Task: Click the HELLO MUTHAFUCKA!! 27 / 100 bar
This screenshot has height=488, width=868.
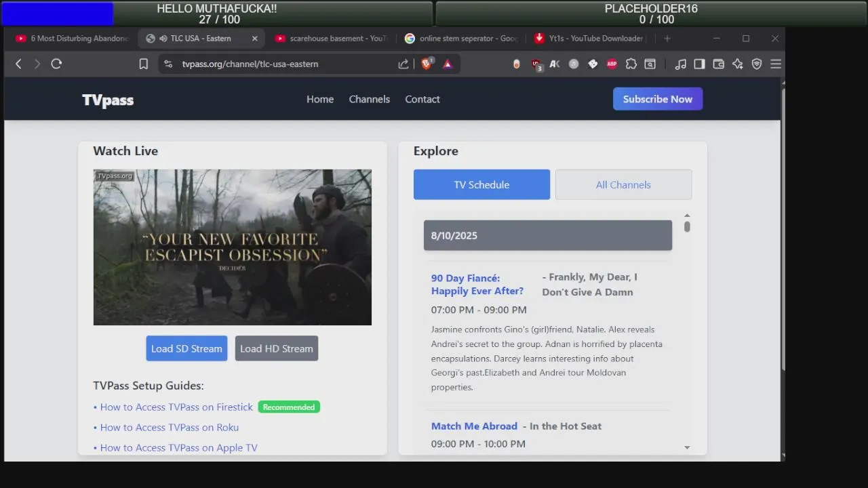Action: pyautogui.click(x=217, y=14)
